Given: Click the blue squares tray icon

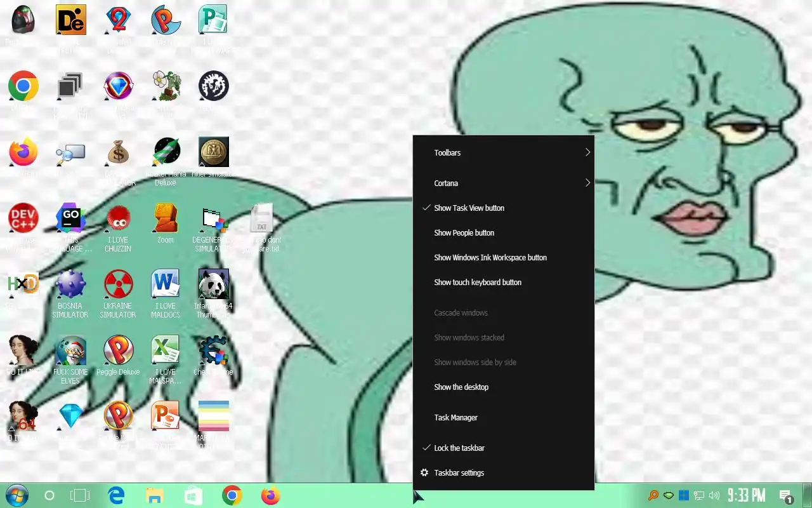Looking at the screenshot, I should [684, 495].
